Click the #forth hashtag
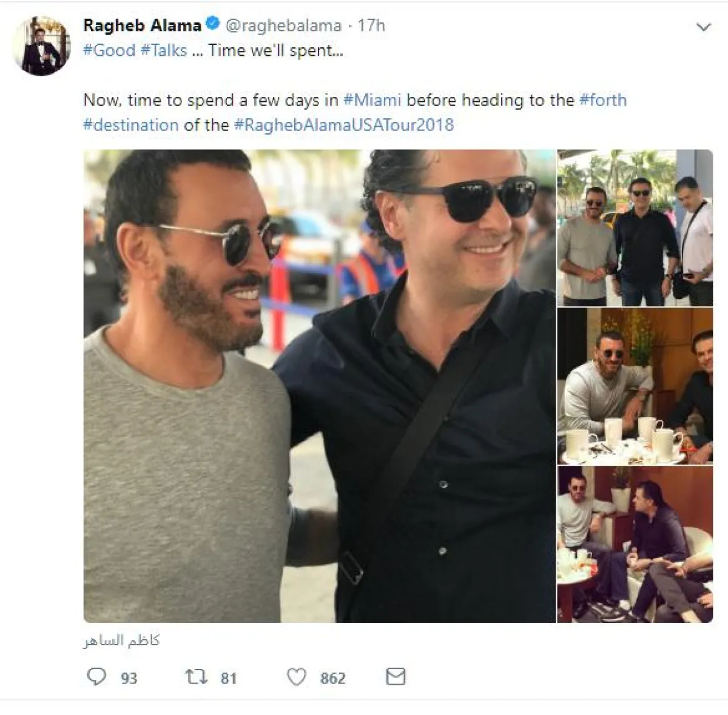This screenshot has width=728, height=715. click(603, 100)
